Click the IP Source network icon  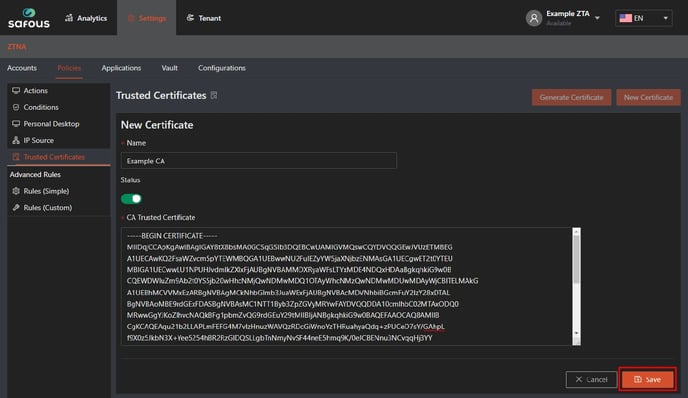(16, 140)
